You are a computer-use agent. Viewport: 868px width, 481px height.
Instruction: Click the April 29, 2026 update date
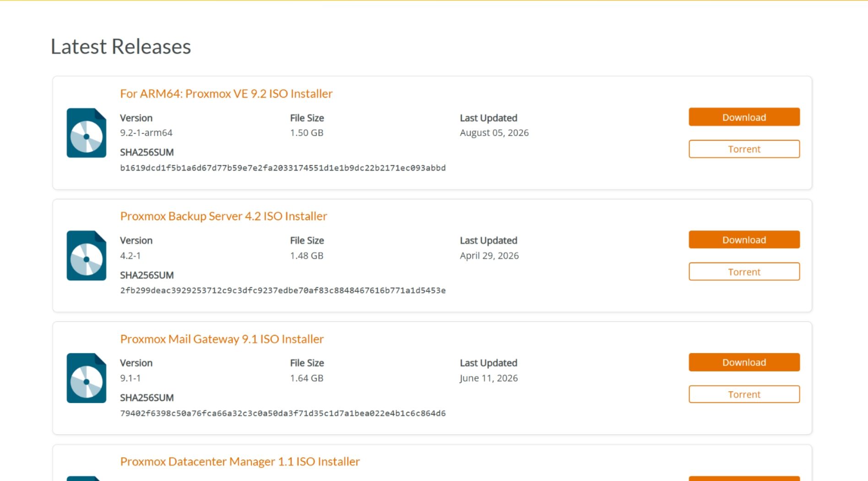click(489, 256)
